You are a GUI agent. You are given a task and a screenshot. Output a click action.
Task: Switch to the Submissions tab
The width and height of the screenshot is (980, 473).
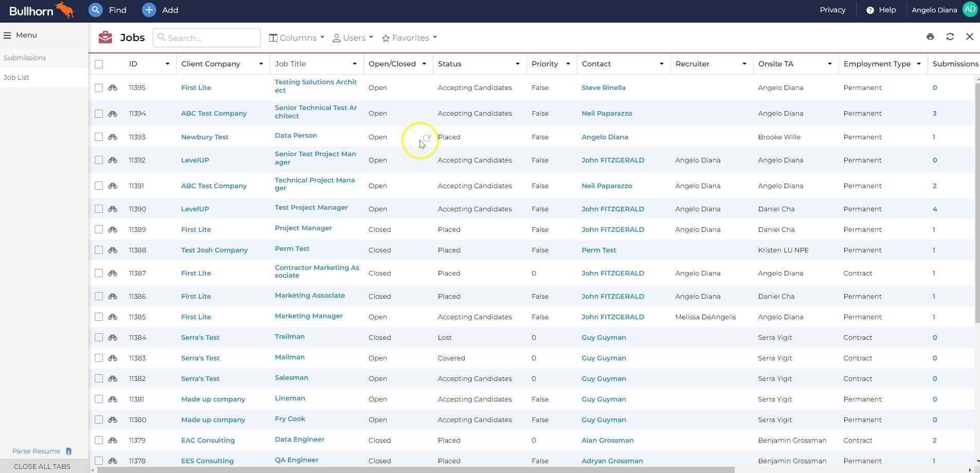24,58
